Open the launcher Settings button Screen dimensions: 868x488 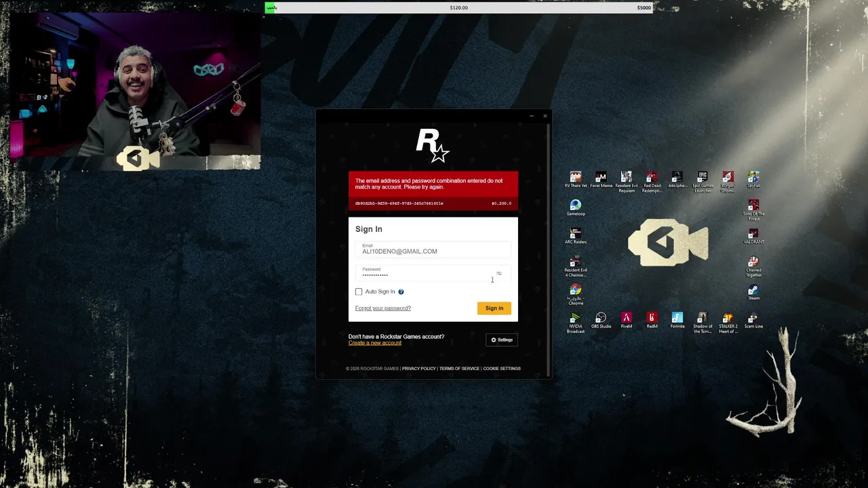[x=502, y=340]
